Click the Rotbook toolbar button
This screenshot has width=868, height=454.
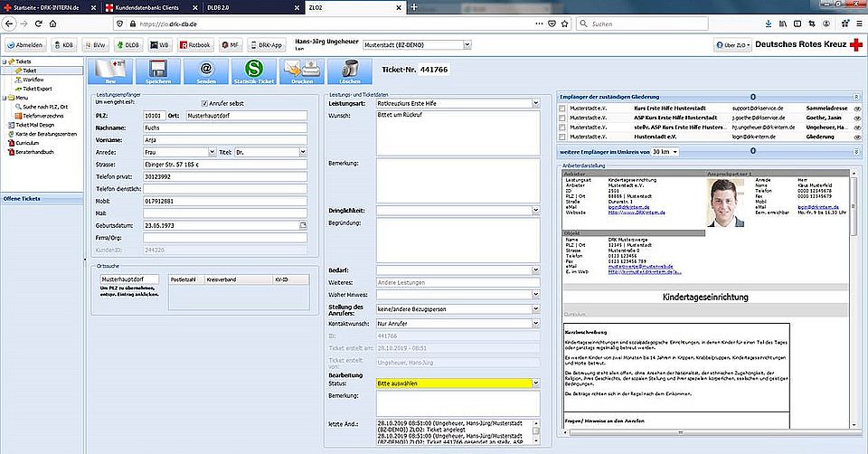point(196,43)
